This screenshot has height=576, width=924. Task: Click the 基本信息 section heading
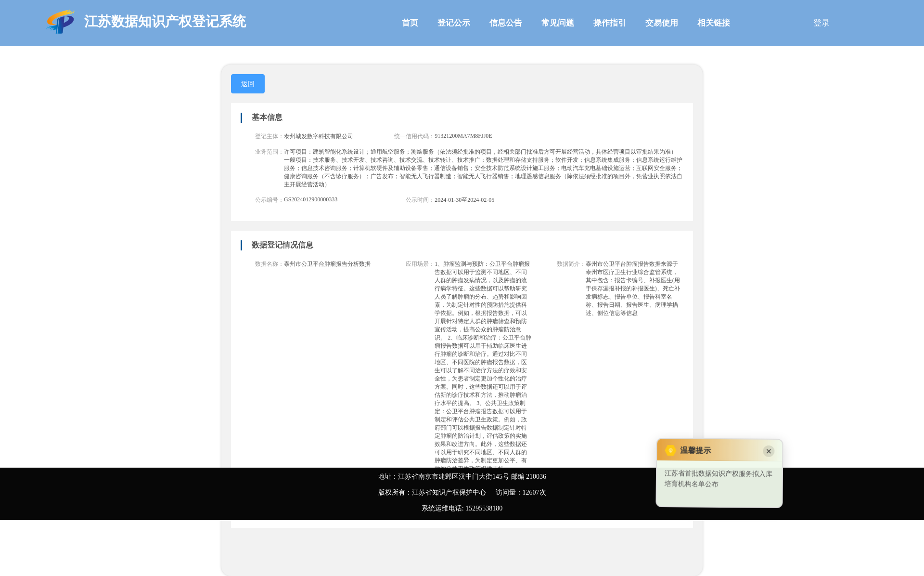pos(267,118)
